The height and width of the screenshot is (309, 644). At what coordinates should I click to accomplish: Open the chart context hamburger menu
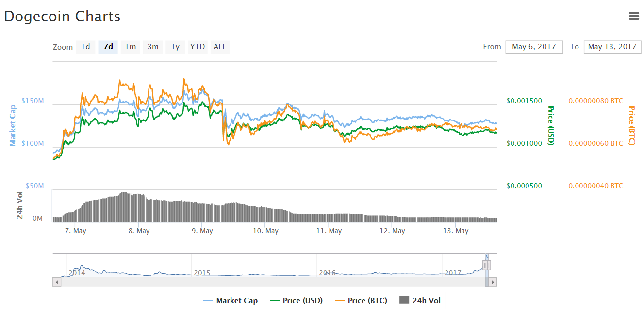(x=634, y=16)
